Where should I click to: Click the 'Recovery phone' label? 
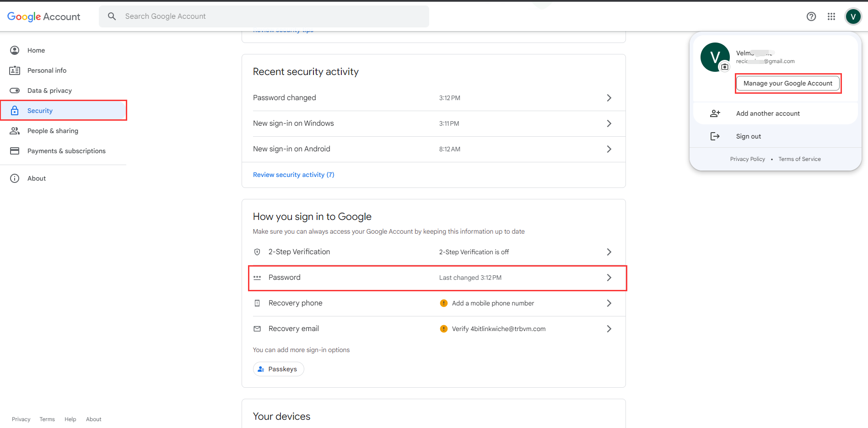[x=296, y=303]
